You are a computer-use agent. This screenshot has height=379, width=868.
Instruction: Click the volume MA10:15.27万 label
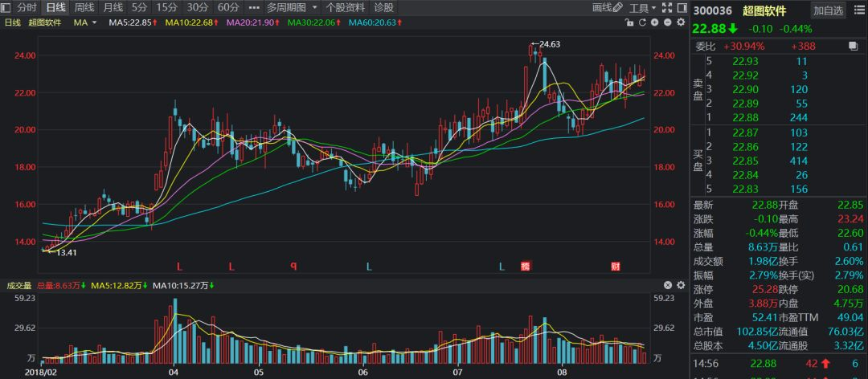[x=184, y=286]
